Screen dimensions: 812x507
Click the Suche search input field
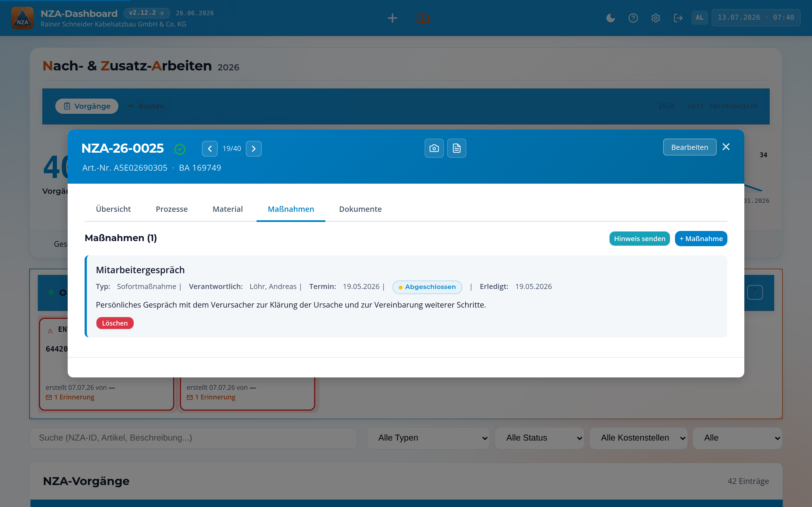point(193,438)
